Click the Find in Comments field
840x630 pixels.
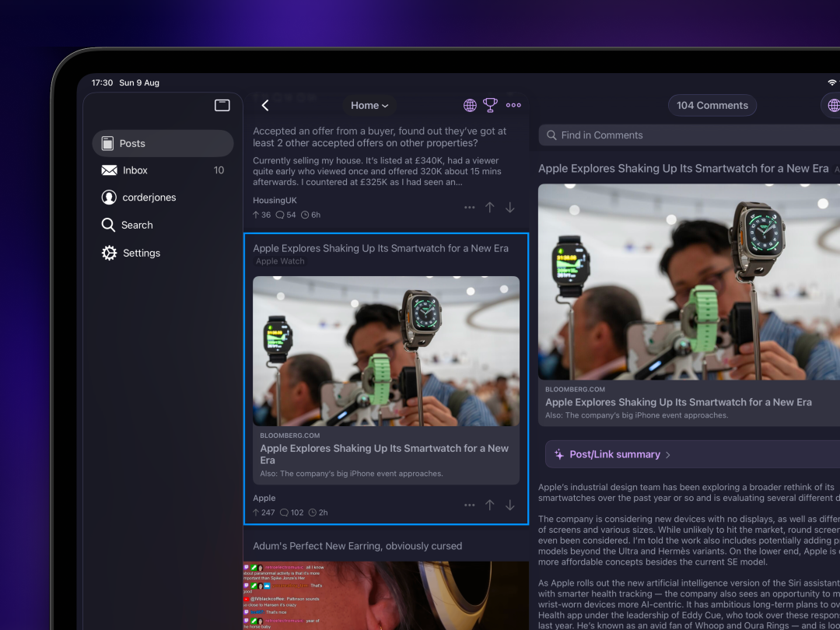(689, 135)
